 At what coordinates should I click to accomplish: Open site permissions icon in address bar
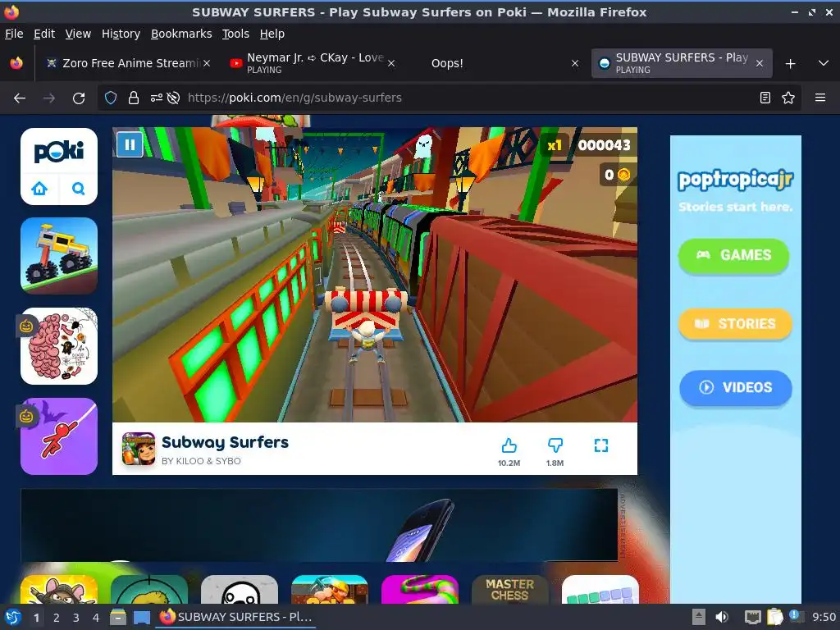[157, 98]
